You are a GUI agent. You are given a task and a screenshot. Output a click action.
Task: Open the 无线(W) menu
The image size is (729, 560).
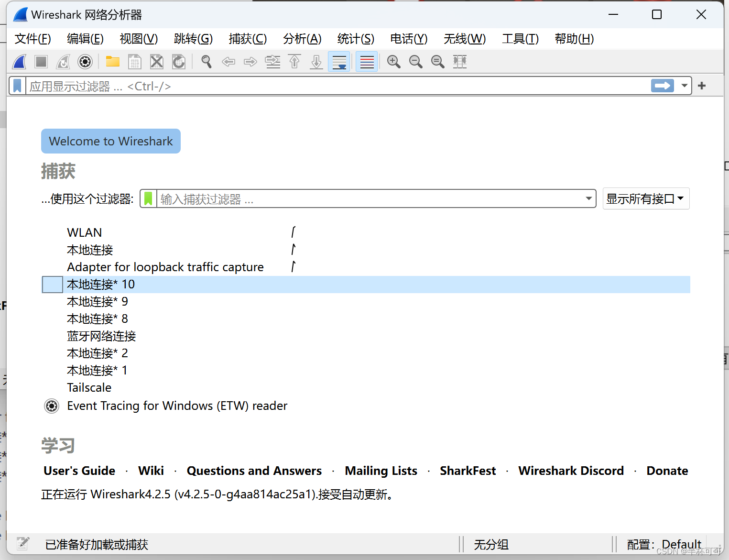[465, 39]
